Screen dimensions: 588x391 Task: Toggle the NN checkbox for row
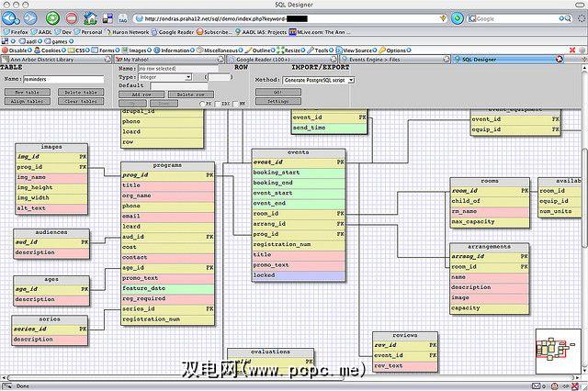[x=237, y=104]
